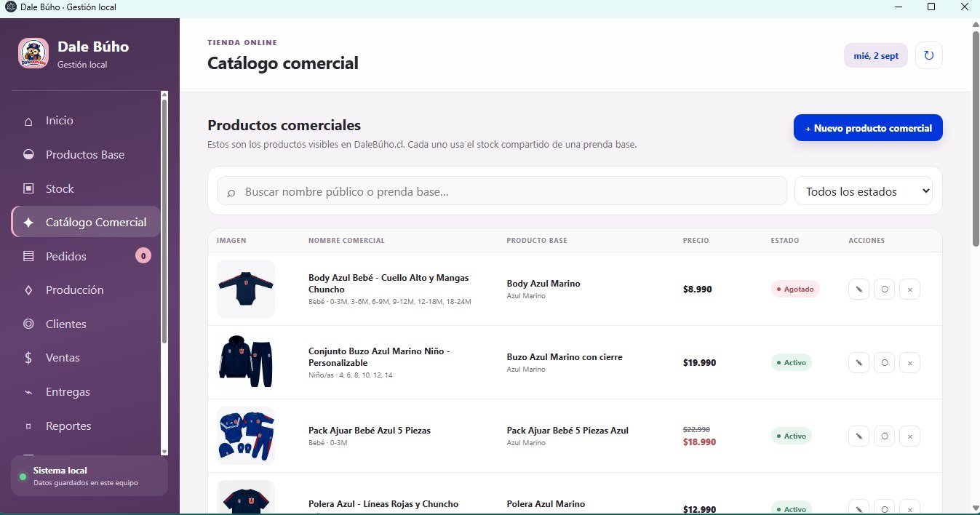
Task: Click the crossed-out $22.990 price
Action: click(696, 430)
